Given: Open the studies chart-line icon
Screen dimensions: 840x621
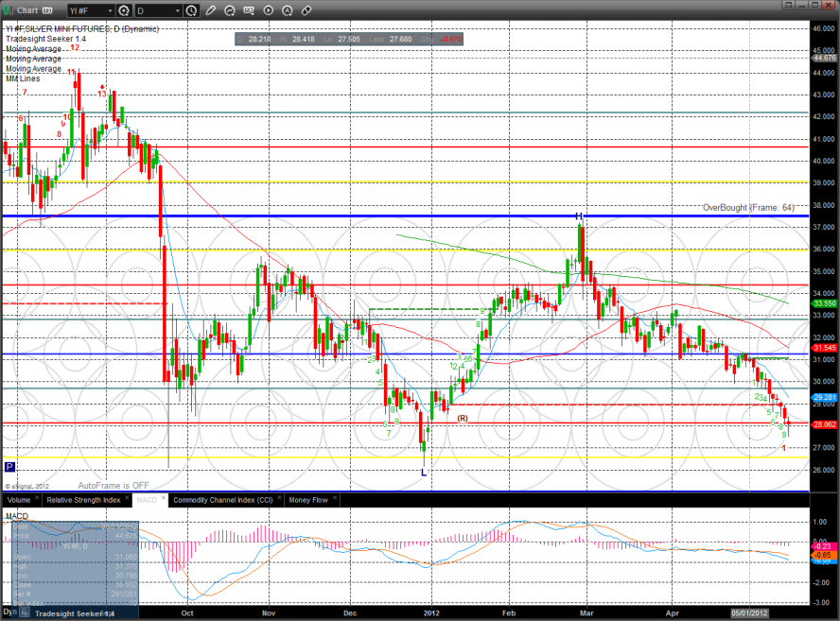Looking at the screenshot, I should coord(230,10).
